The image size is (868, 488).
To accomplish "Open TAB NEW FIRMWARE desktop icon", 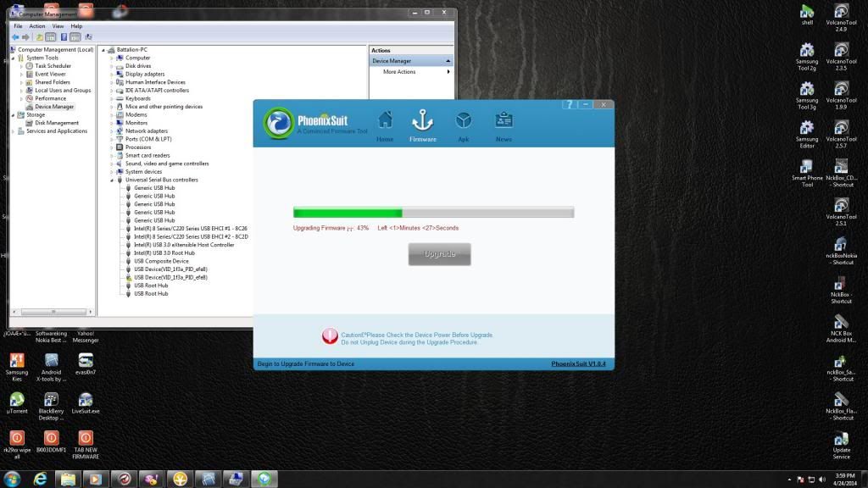I will [86, 445].
